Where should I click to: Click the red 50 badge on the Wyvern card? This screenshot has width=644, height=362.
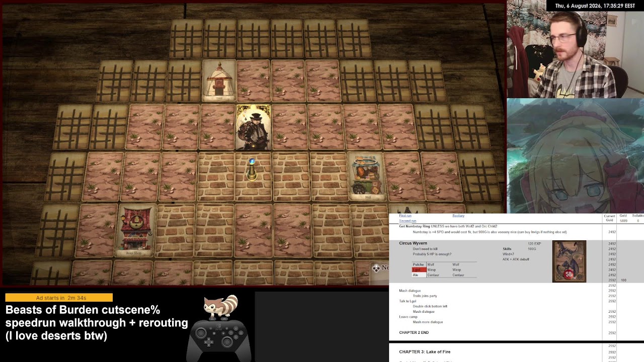point(569,275)
